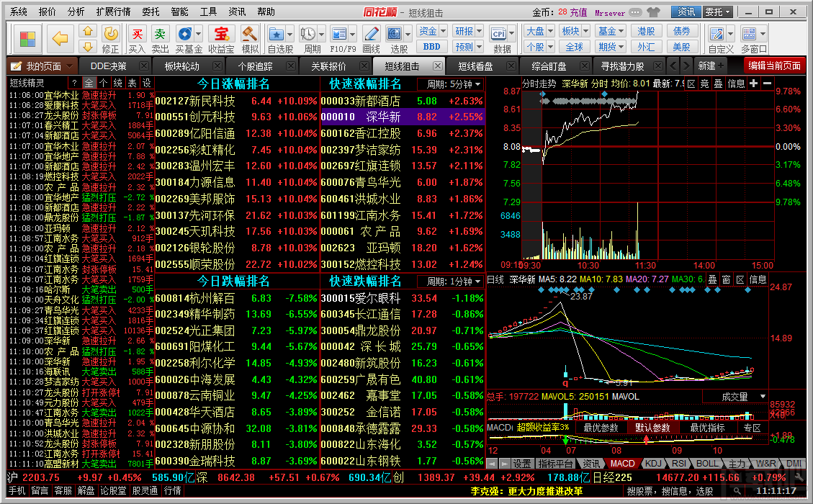This screenshot has width=813, height=504.
Task: Expand the 个股 dropdown arrow
Action: point(551,48)
